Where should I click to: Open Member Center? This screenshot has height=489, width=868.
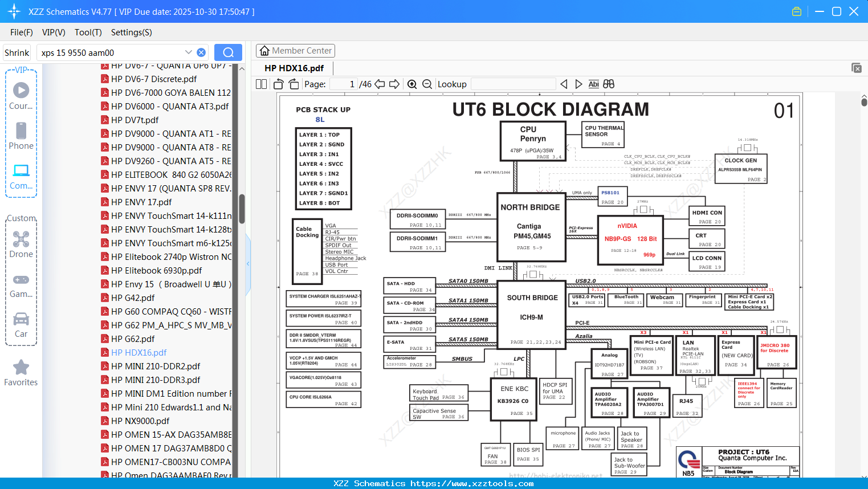(295, 51)
